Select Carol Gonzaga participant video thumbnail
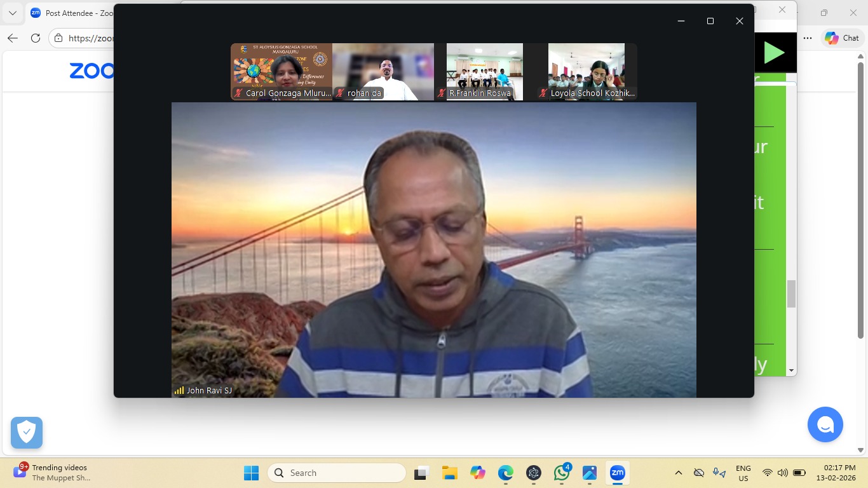This screenshot has height=488, width=868. pos(281,71)
